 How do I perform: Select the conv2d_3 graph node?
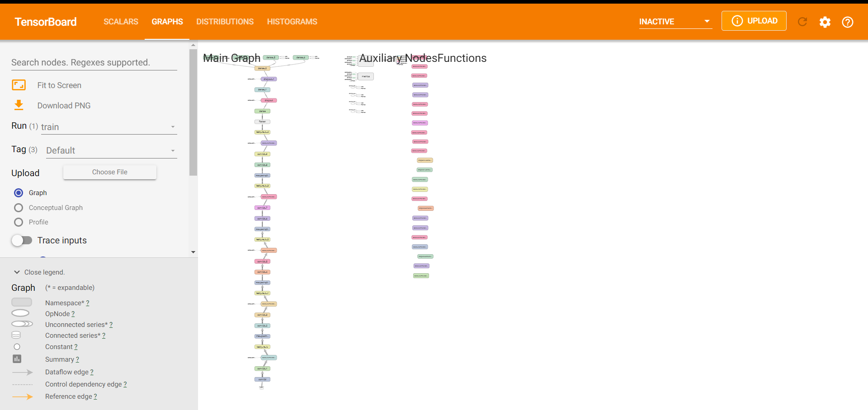(262, 315)
